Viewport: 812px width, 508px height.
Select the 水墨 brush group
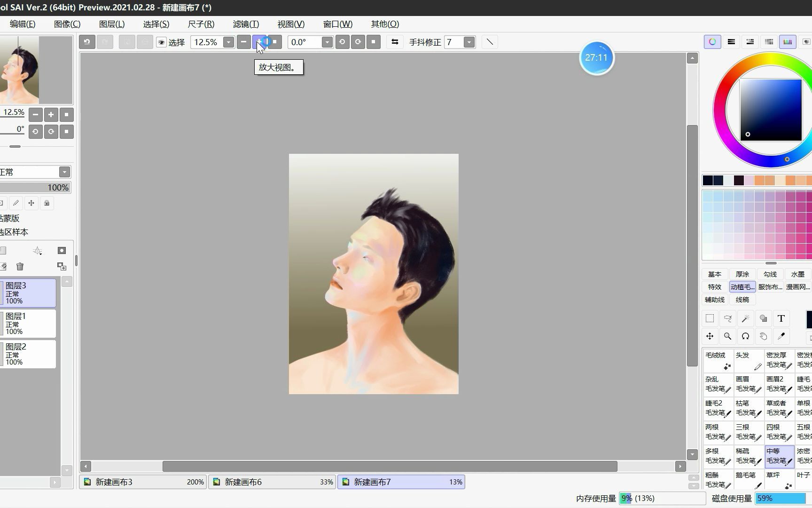click(x=798, y=274)
